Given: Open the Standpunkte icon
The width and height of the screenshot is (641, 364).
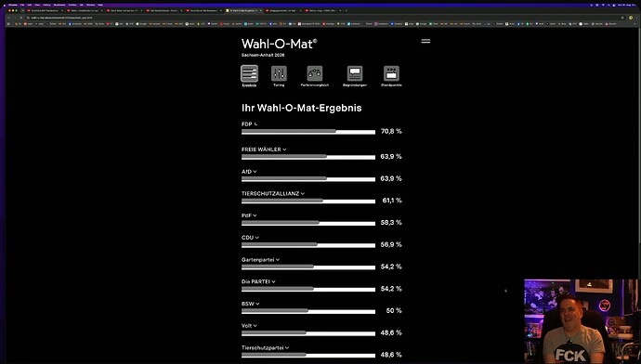Looking at the screenshot, I should (x=391, y=74).
